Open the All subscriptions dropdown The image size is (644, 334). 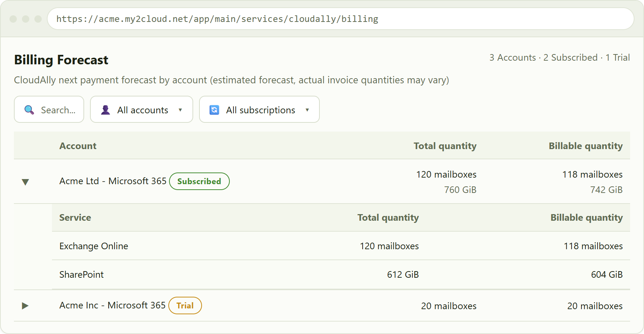259,109
